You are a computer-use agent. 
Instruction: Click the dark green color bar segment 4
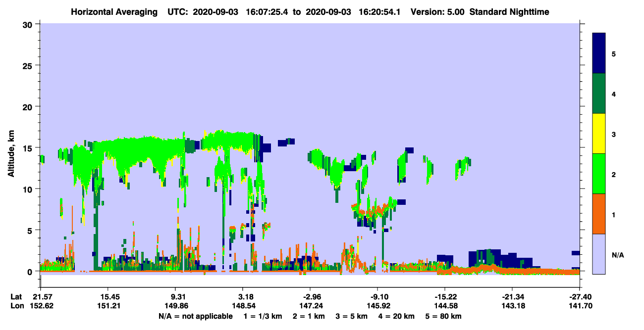599,93
